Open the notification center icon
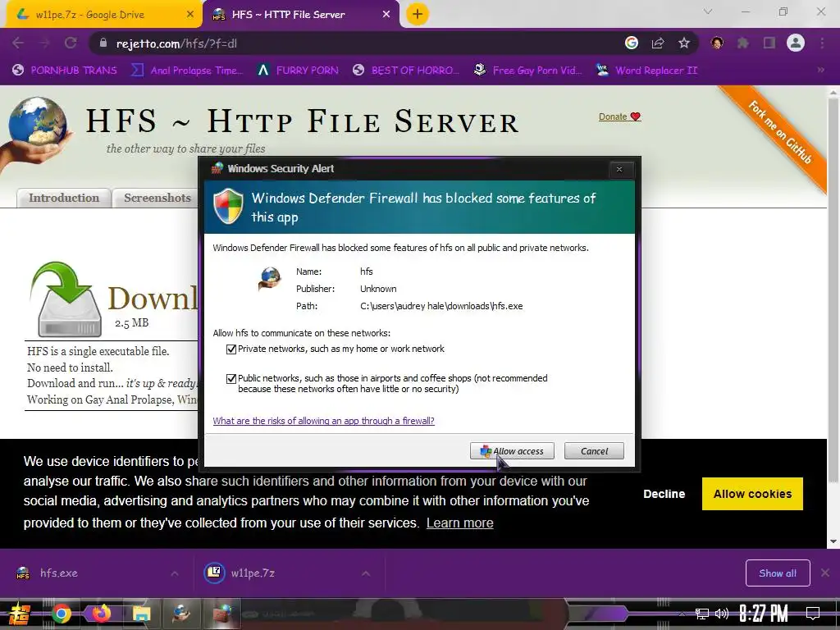This screenshot has width=840, height=630. (x=813, y=614)
